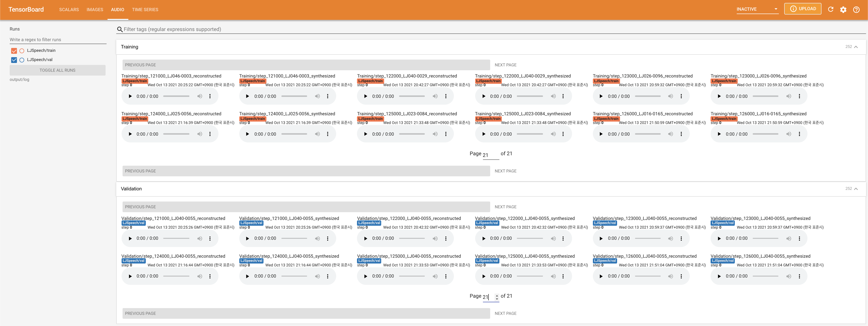Open TensorBoard settings gear icon

[x=843, y=9]
